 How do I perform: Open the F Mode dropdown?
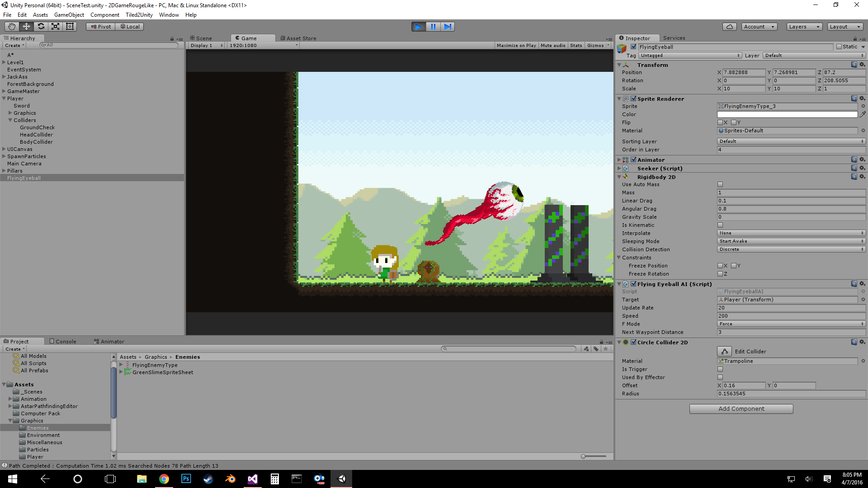pos(791,324)
